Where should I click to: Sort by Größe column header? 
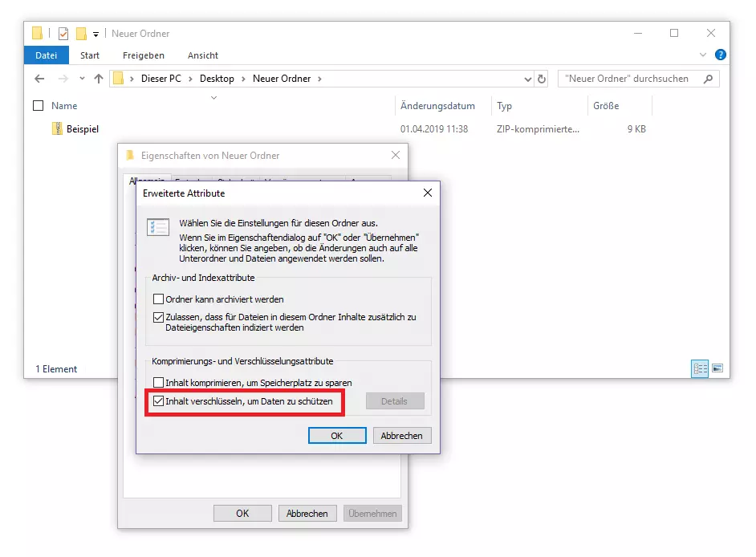606,106
